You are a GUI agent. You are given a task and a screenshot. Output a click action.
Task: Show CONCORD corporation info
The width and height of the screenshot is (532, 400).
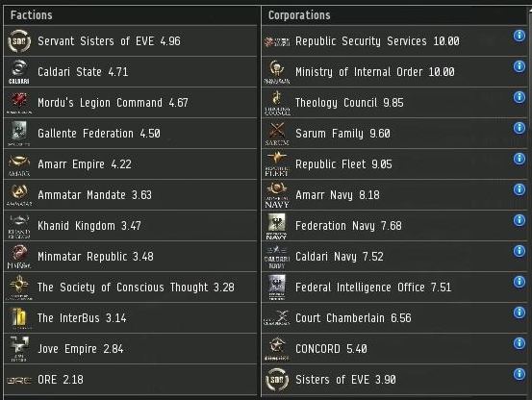[x=519, y=343]
